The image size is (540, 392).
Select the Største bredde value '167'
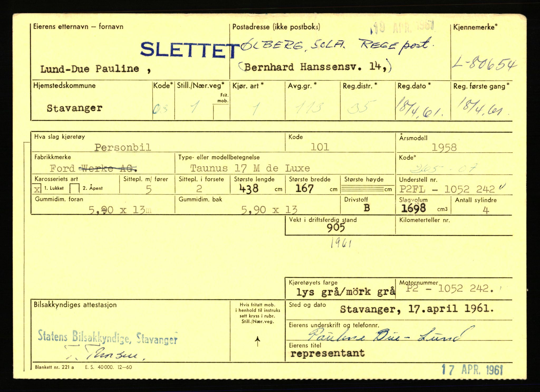[304, 188]
